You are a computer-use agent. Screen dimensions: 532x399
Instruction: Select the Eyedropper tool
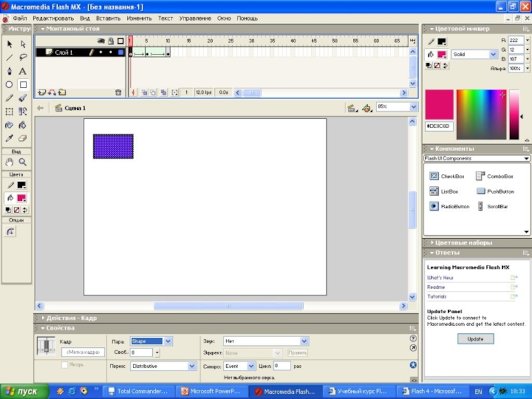(x=9, y=138)
